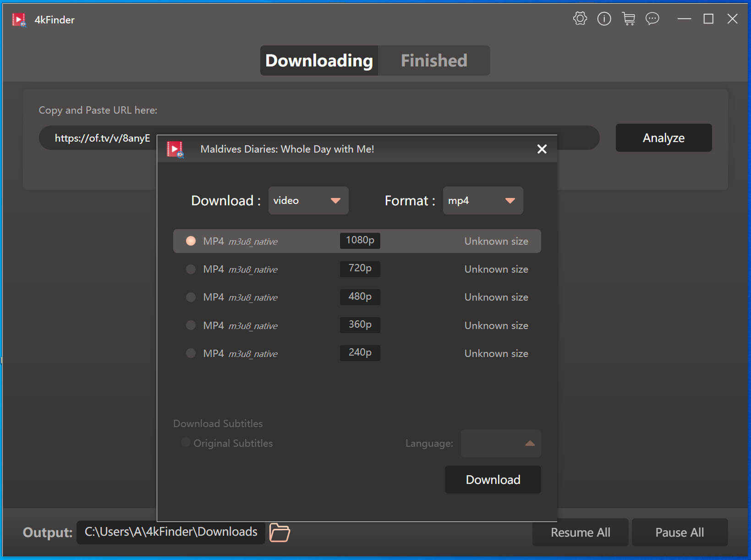Image resolution: width=751 pixels, height=560 pixels.
Task: Open settings via the gear icon
Action: point(580,19)
